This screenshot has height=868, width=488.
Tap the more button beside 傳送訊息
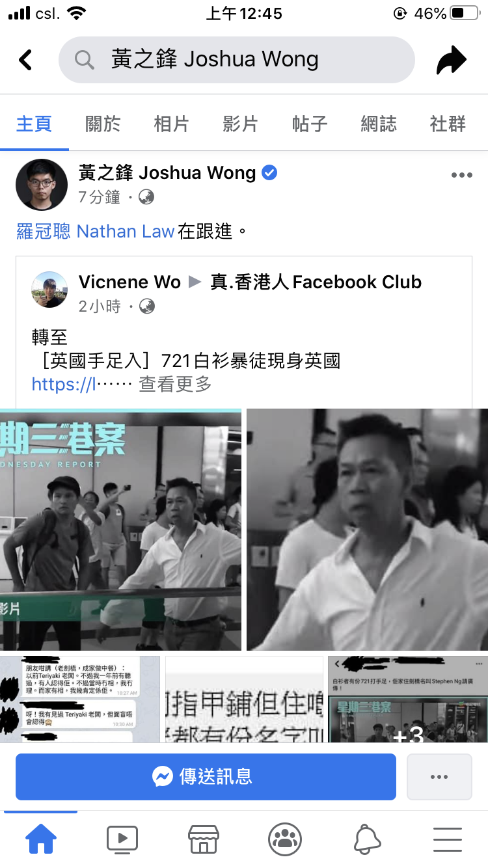pos(439,776)
